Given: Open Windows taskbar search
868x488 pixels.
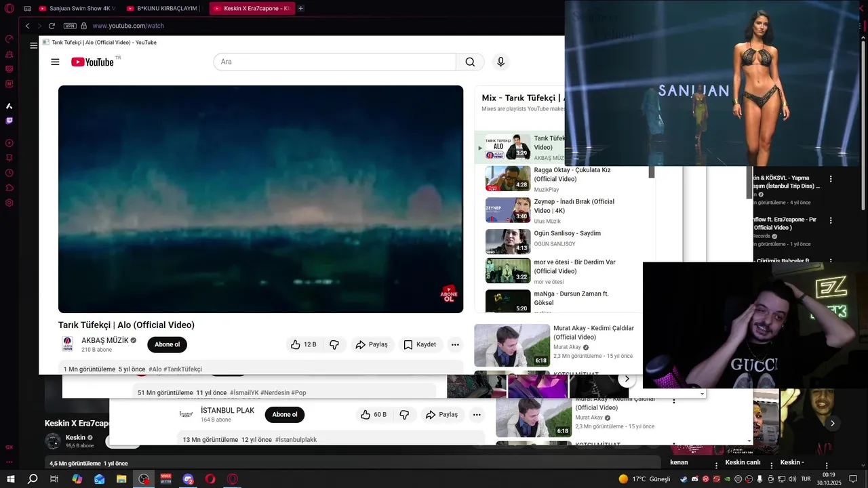Looking at the screenshot, I should 33,479.
